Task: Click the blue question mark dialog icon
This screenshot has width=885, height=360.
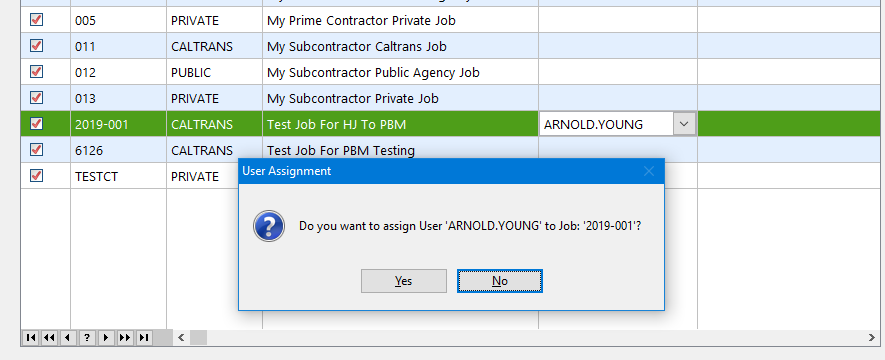Action: (x=269, y=226)
